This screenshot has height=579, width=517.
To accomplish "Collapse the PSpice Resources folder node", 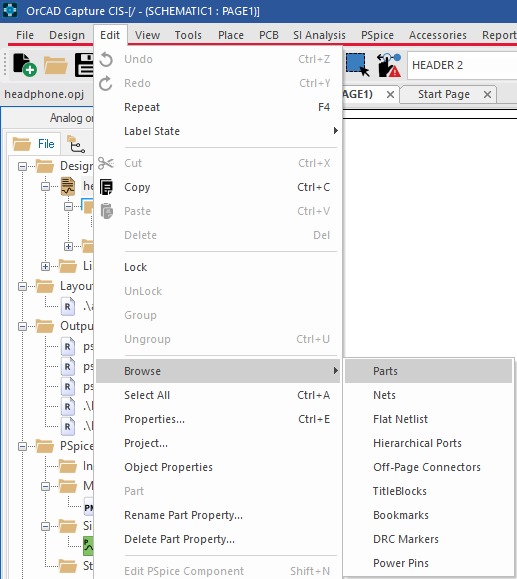I will (22, 446).
